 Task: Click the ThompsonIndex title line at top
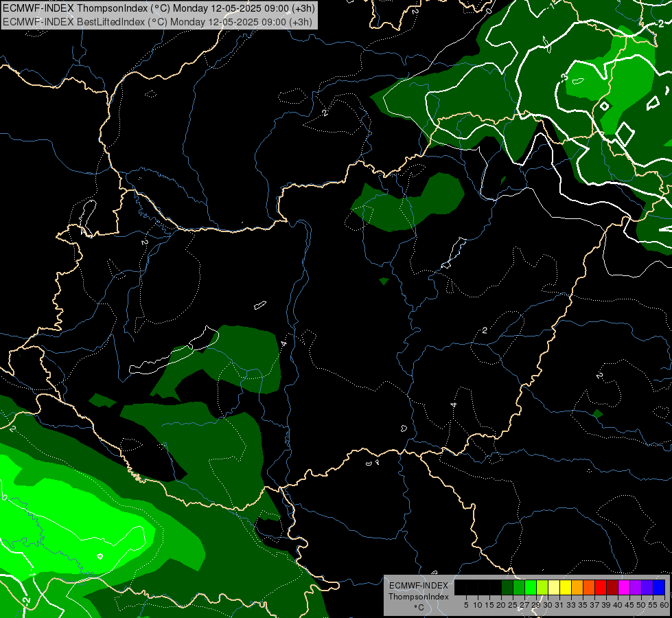click(159, 8)
